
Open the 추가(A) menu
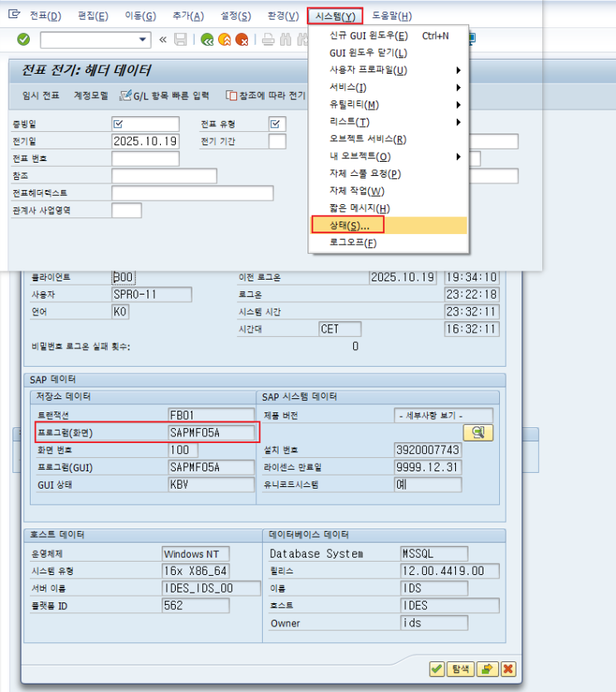pyautogui.click(x=188, y=17)
